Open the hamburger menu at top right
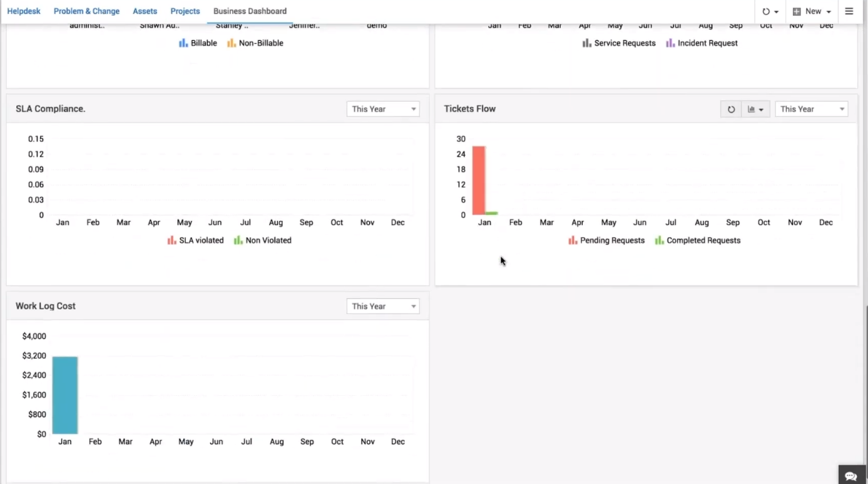The height and width of the screenshot is (484, 868). (849, 11)
